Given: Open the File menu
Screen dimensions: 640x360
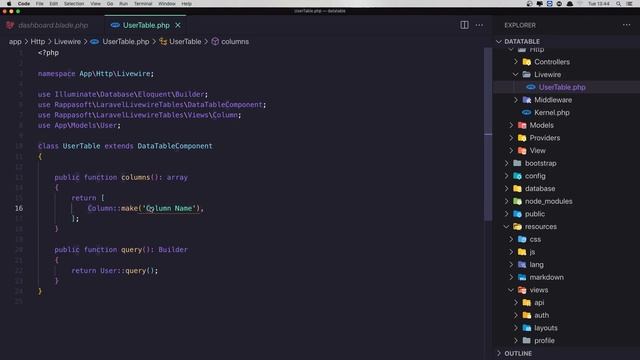Looking at the screenshot, I should point(40,4).
